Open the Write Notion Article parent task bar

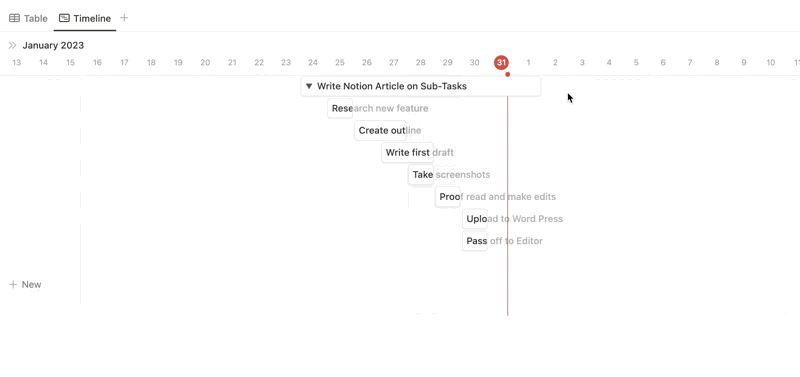(421, 86)
